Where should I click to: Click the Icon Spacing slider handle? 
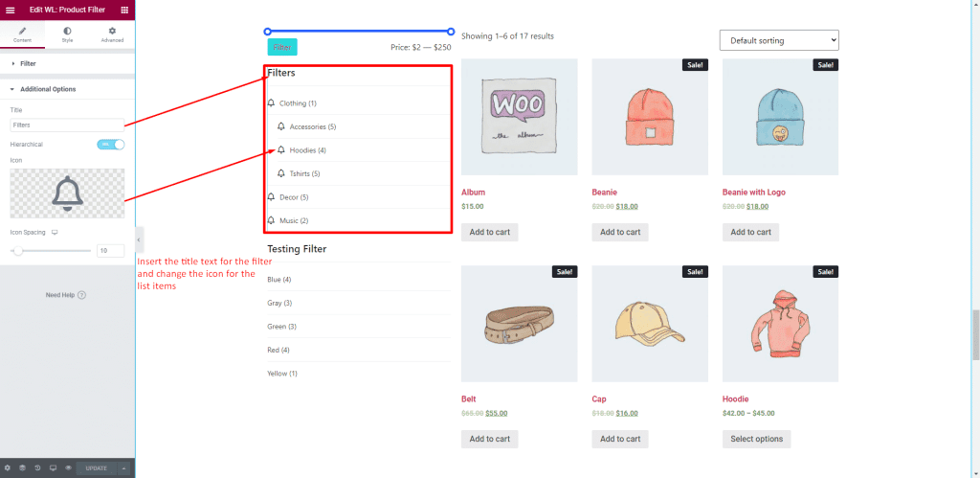(17, 250)
